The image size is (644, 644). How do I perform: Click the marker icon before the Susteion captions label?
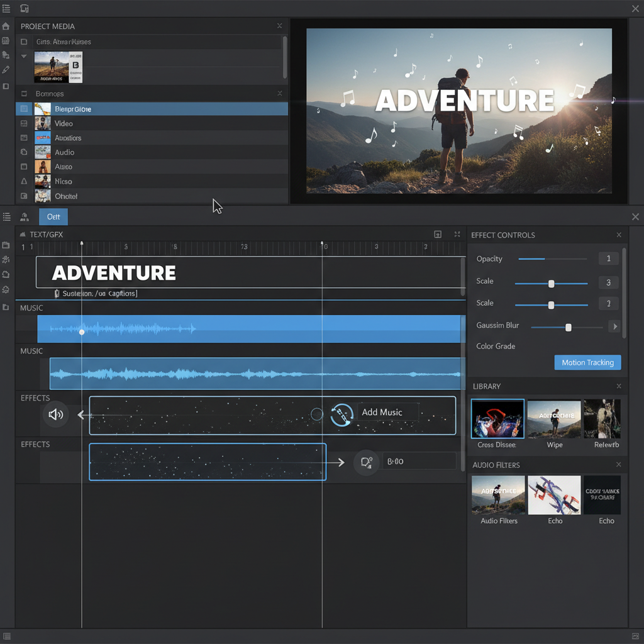[x=57, y=293]
